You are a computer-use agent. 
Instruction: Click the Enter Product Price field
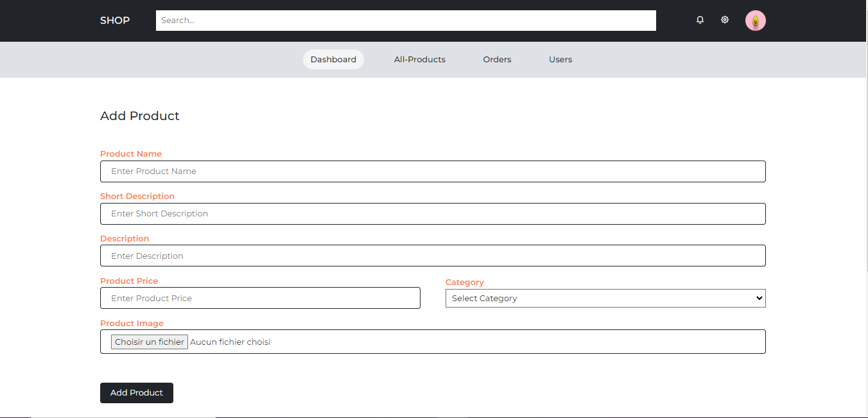pyautogui.click(x=260, y=298)
